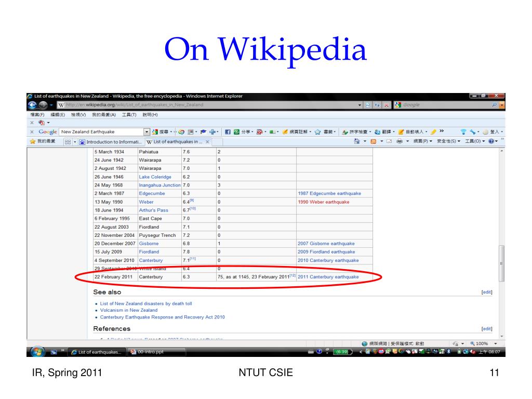Open the 檢視(V) menu
Viewport: 532px width, 399px height.
pos(78,115)
